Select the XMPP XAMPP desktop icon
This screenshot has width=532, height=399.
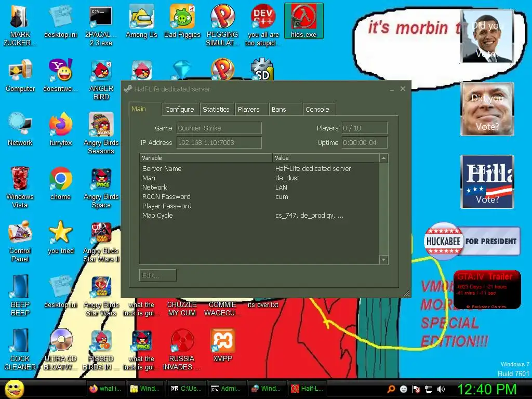coord(222,345)
